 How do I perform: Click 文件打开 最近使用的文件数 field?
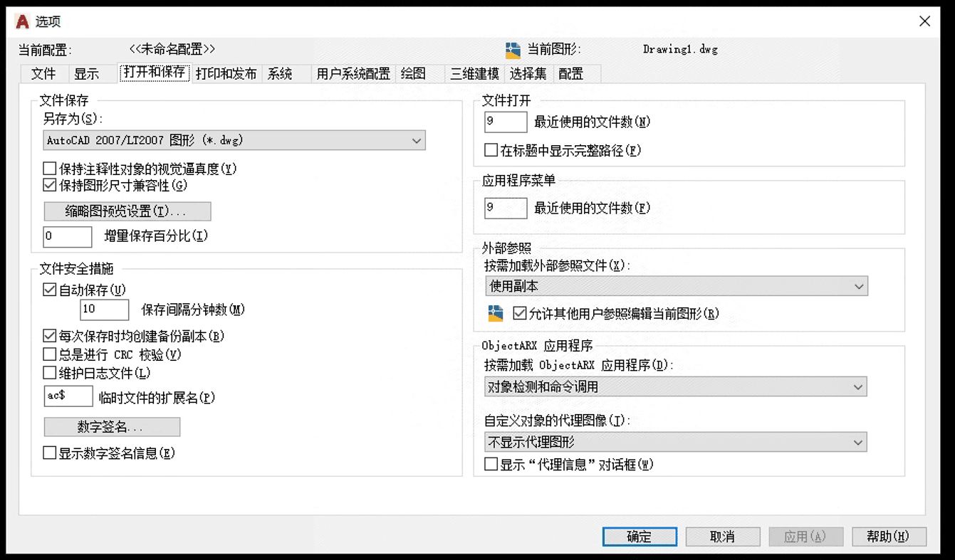coord(506,122)
